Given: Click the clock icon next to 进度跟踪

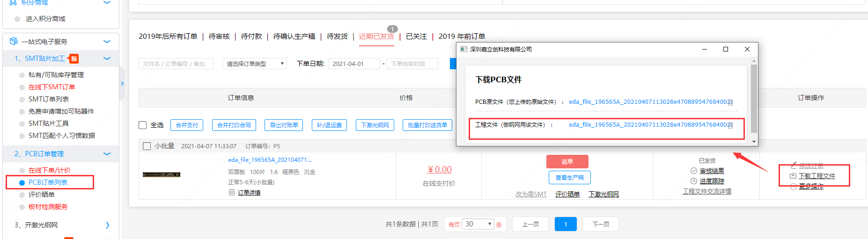Looking at the screenshot, I should [694, 181].
